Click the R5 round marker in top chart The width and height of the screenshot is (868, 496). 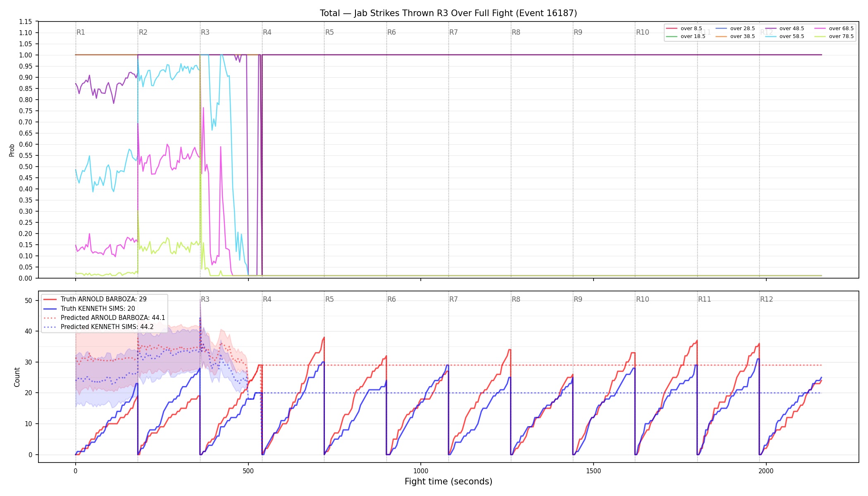pos(329,32)
